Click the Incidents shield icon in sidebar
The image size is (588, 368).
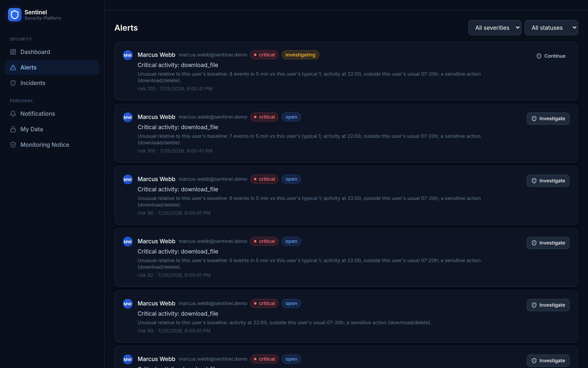pyautogui.click(x=13, y=83)
